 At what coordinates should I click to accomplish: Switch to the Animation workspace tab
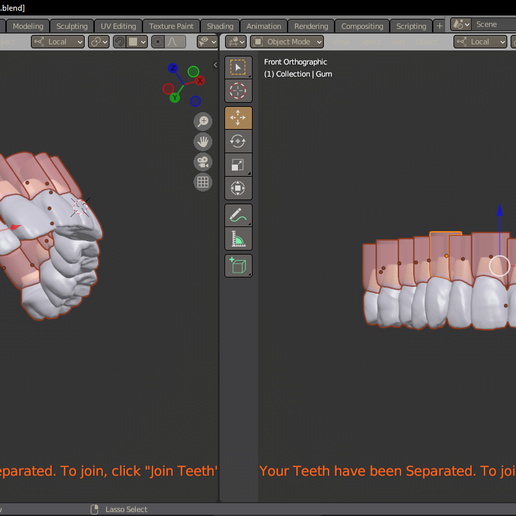[x=264, y=26]
